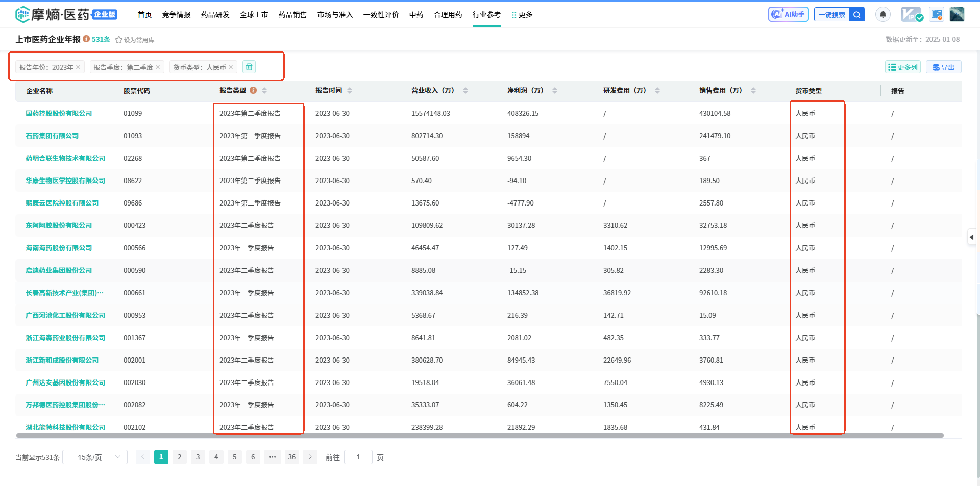This screenshot has height=486, width=980.
Task: Open the book guide icon
Action: [936, 14]
